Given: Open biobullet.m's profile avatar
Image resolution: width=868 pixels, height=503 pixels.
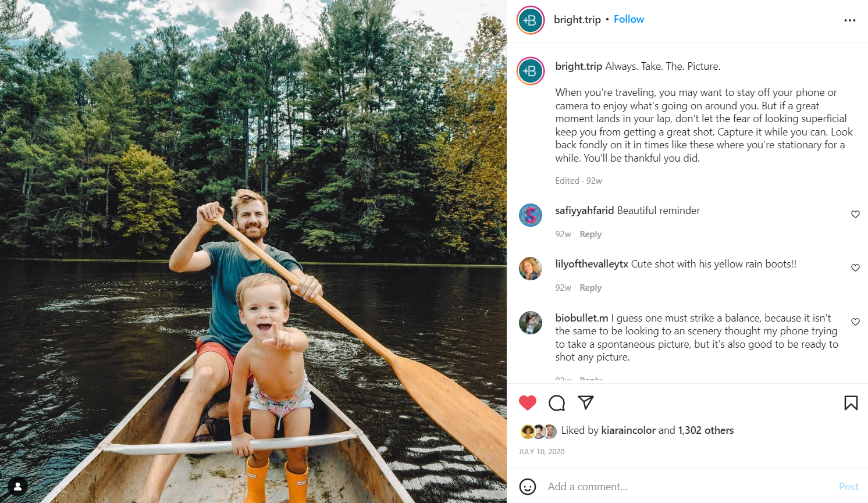Looking at the screenshot, I should [x=531, y=323].
